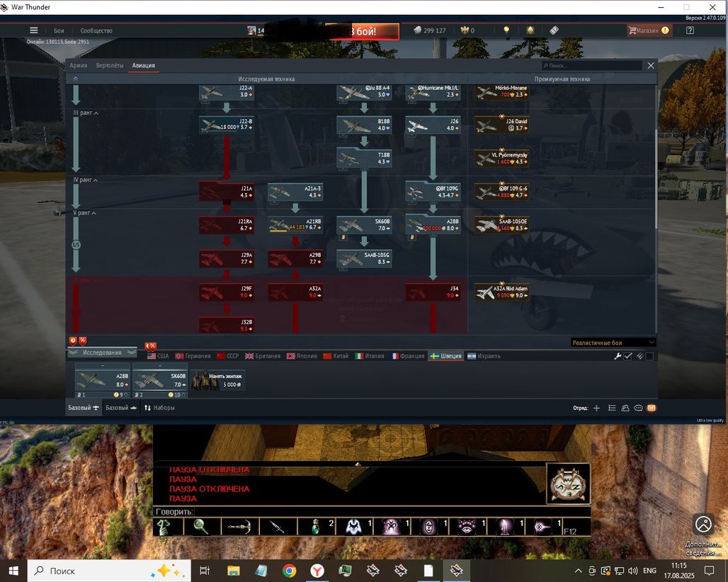
Task: Open the friends people icon in bottom bar
Action: 625,408
